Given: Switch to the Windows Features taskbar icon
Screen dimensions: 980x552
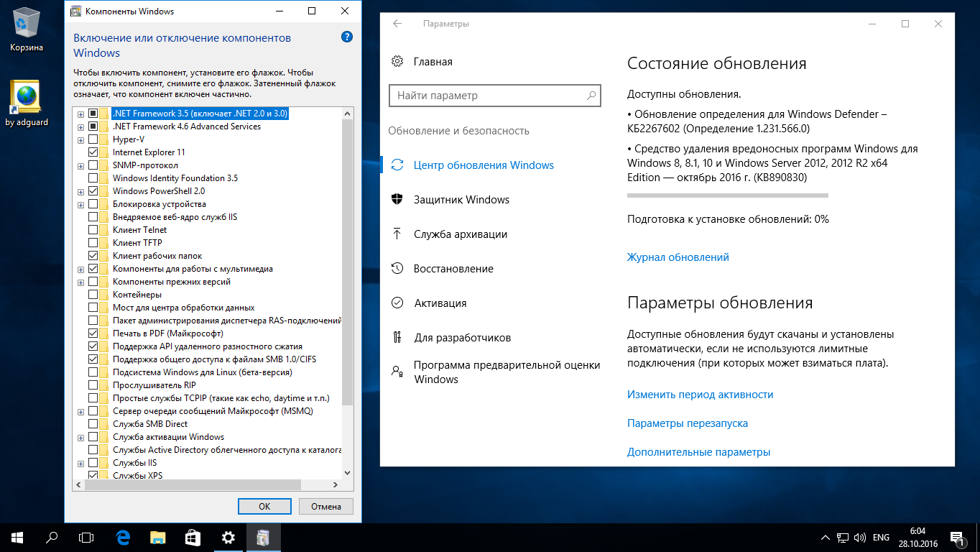Looking at the screenshot, I should pyautogui.click(x=264, y=538).
